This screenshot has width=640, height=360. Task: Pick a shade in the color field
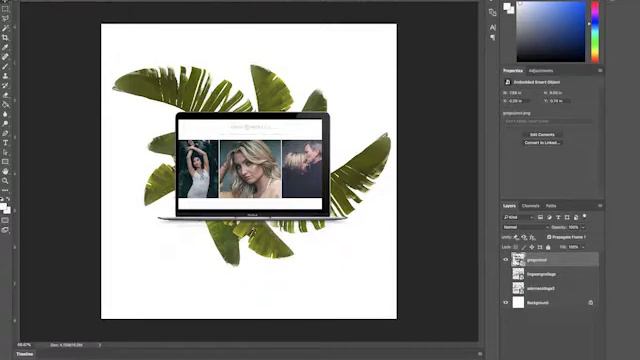point(551,31)
